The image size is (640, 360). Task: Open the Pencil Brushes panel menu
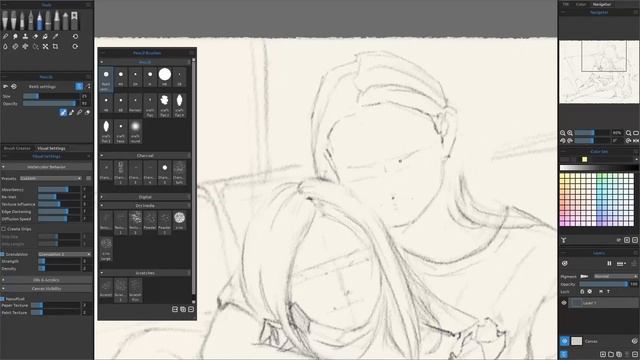point(191,53)
